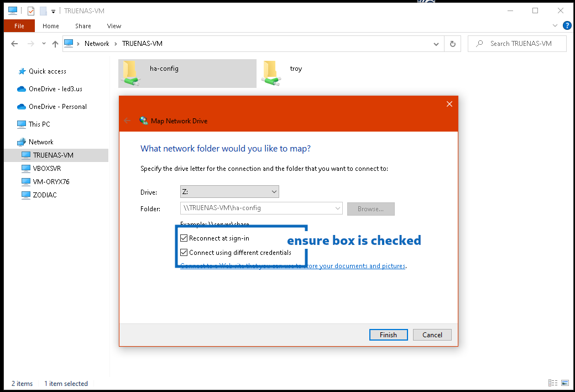
Task: Click Finish to map the drive
Action: pyautogui.click(x=388, y=335)
